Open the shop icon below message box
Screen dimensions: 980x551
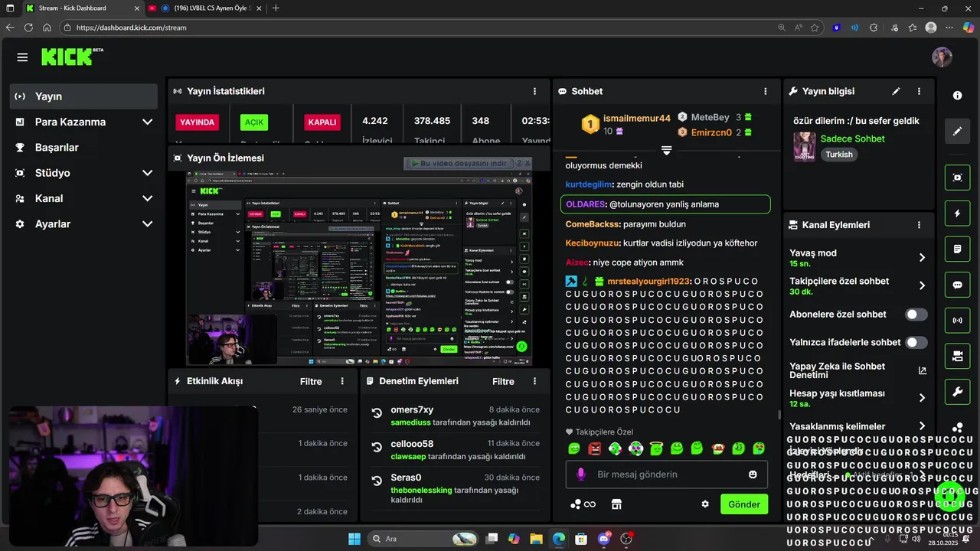click(x=616, y=504)
